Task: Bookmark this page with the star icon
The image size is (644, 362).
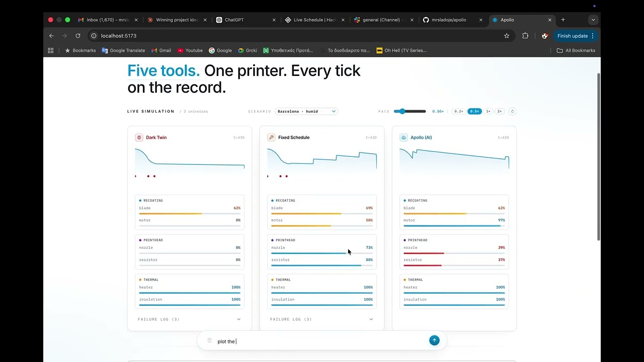Action: coord(507,36)
